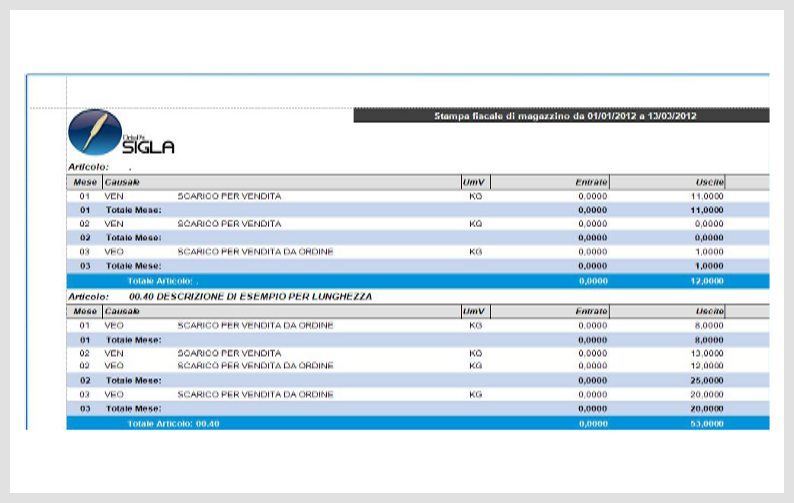Image resolution: width=794 pixels, height=503 pixels.
Task: Select 1,0000 in the first article's month 03 VEO row
Action: (709, 252)
